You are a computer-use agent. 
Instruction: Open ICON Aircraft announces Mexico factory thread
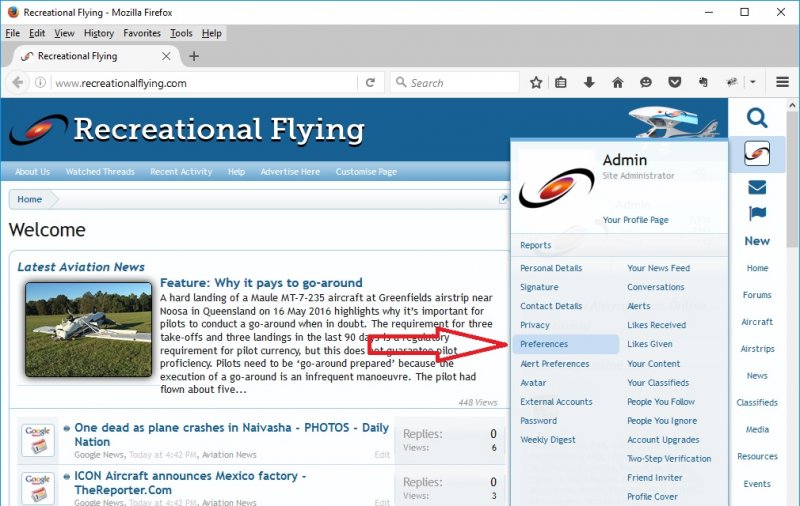coord(190,483)
